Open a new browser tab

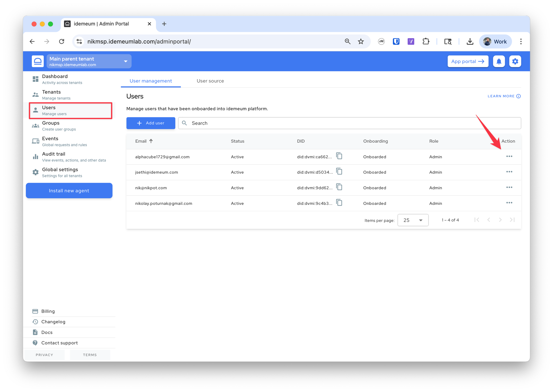164,24
